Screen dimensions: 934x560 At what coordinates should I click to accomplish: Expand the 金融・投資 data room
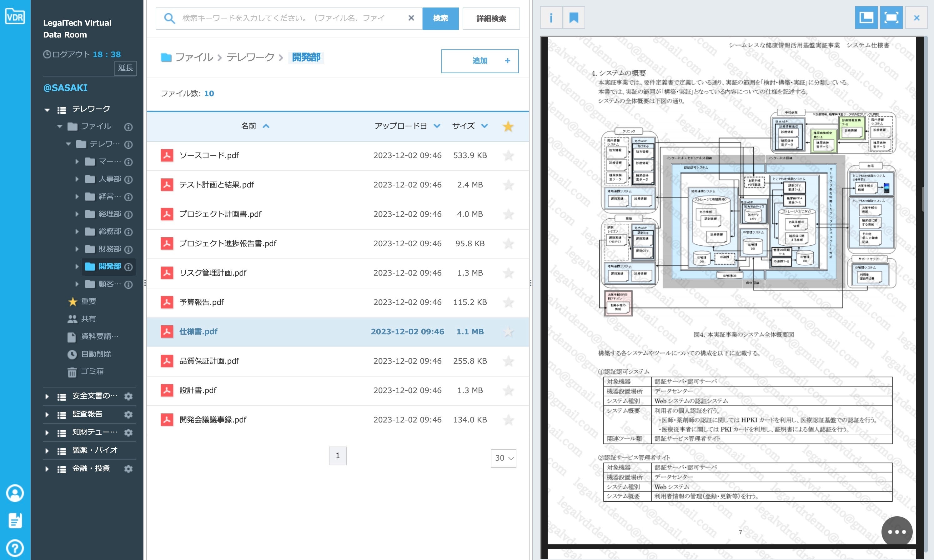pyautogui.click(x=47, y=469)
